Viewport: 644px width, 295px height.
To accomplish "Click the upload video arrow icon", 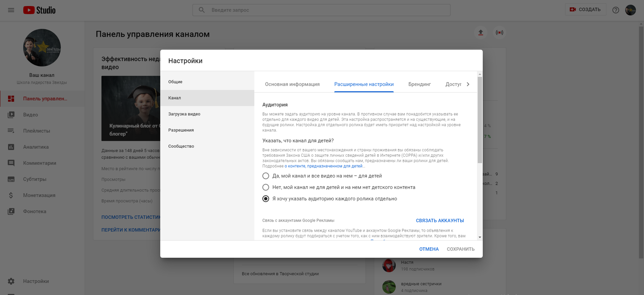I will click(x=480, y=32).
